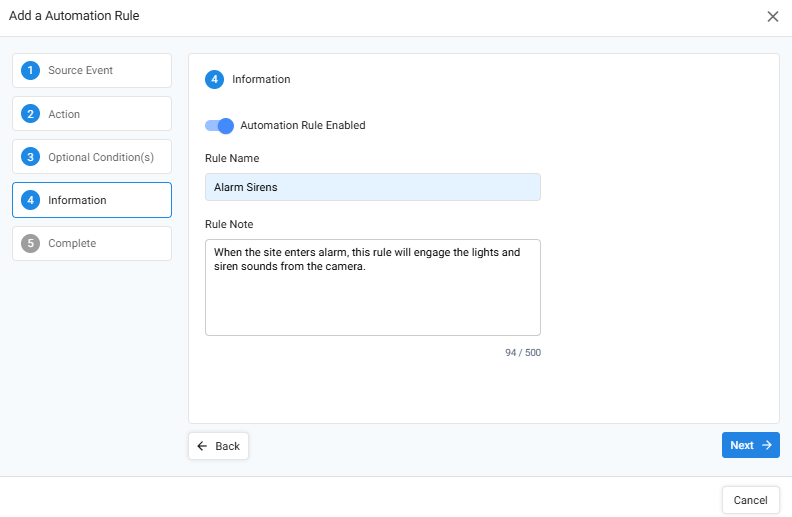Click the Back button label
This screenshot has width=792, height=517.
[227, 446]
